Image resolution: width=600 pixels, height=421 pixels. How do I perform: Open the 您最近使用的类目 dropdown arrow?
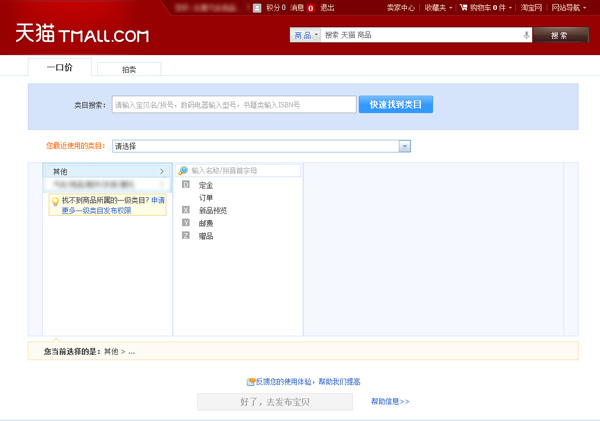pyautogui.click(x=404, y=146)
